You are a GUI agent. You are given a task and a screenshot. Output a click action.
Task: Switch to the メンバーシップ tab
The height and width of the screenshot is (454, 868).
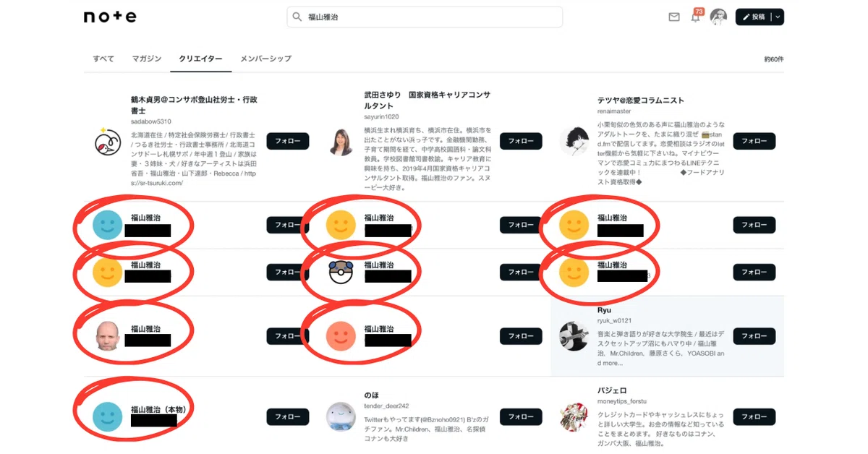(x=265, y=59)
